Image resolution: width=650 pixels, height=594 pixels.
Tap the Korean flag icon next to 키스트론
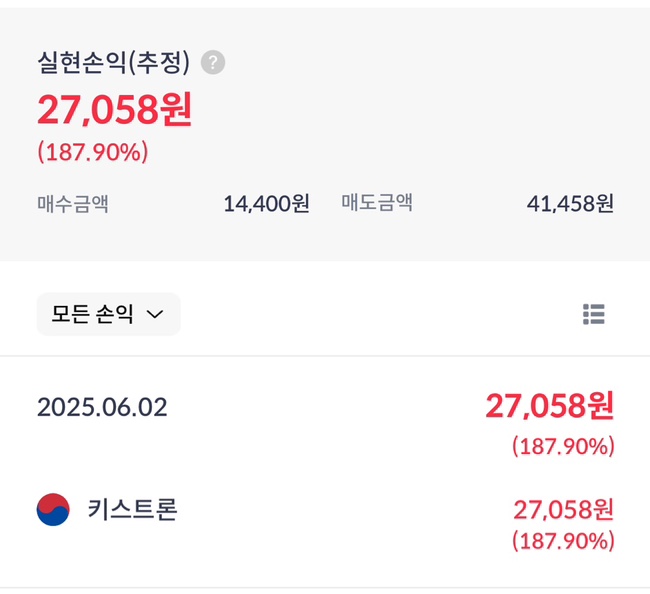tap(53, 510)
